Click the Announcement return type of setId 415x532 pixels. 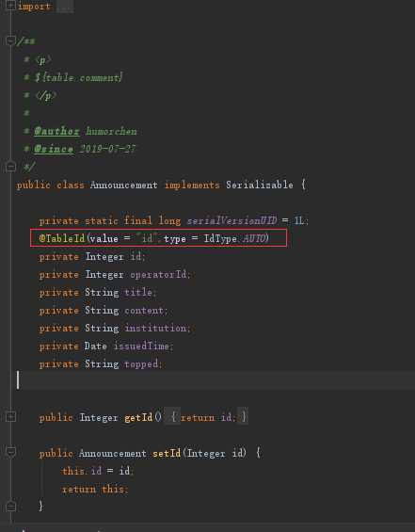click(x=113, y=453)
